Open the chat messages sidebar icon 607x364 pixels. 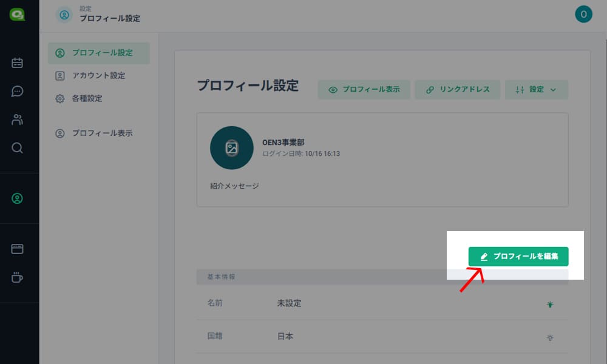[x=18, y=91]
